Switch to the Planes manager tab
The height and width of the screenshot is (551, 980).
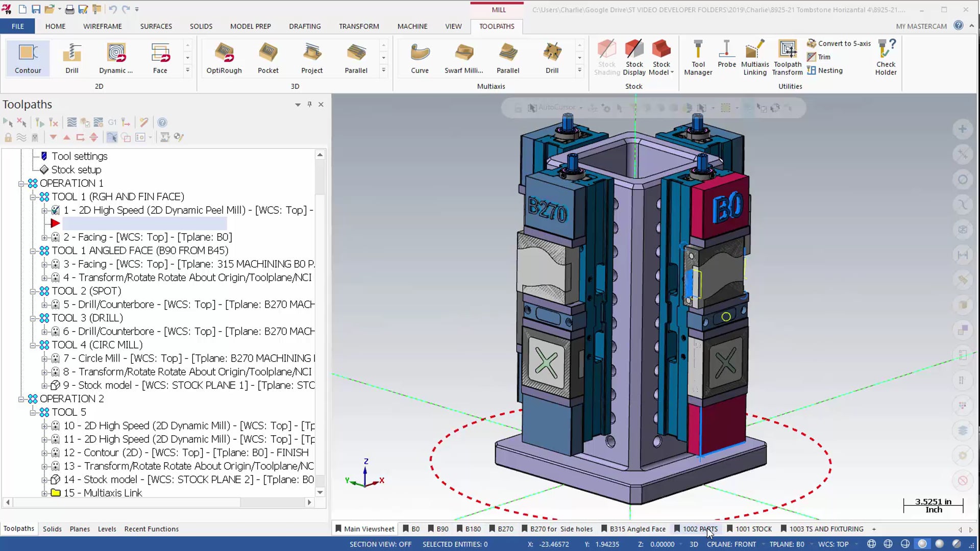click(80, 529)
